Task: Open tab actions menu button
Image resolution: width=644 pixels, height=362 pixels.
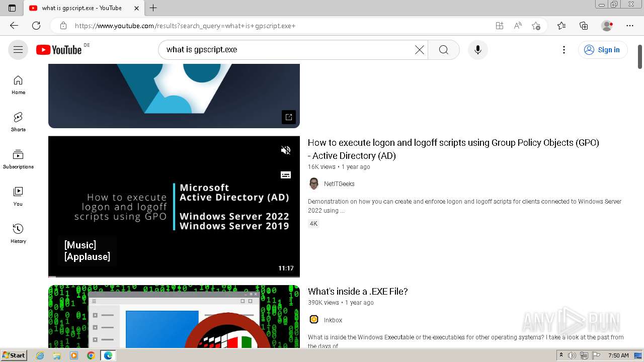Action: [12, 8]
